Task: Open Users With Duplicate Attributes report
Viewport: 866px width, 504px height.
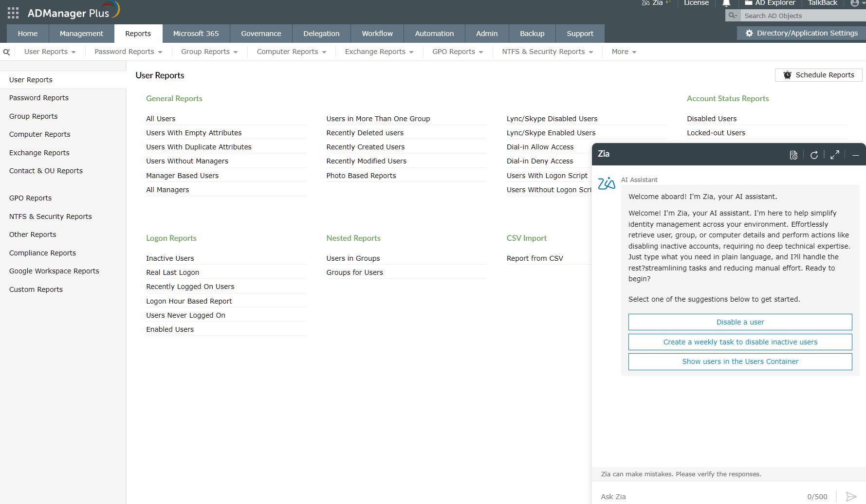Action: [199, 147]
